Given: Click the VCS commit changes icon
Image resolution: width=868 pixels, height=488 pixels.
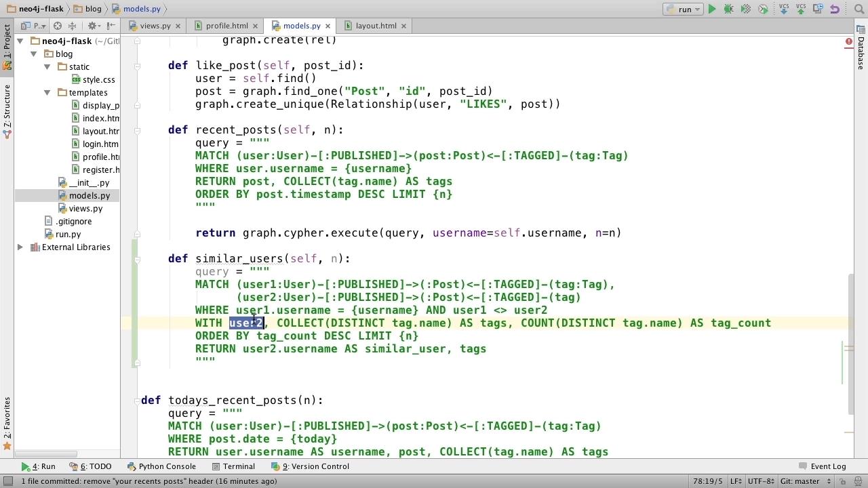Looking at the screenshot, I should click(801, 9).
